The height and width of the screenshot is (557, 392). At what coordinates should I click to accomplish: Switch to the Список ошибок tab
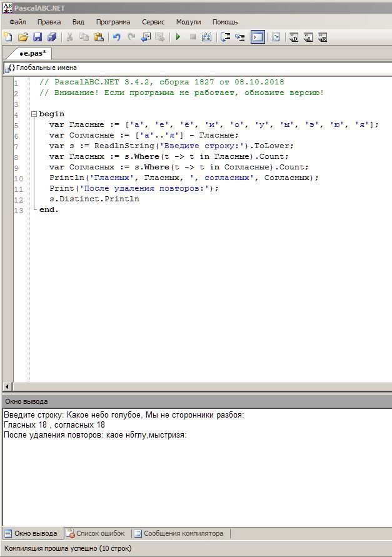(96, 533)
